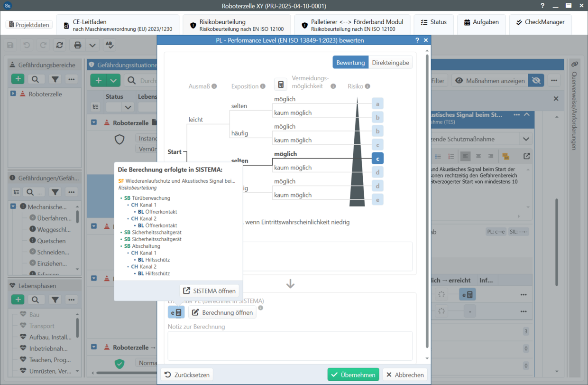Select the Transport life phase
588x385 pixels.
pyautogui.click(x=42, y=326)
